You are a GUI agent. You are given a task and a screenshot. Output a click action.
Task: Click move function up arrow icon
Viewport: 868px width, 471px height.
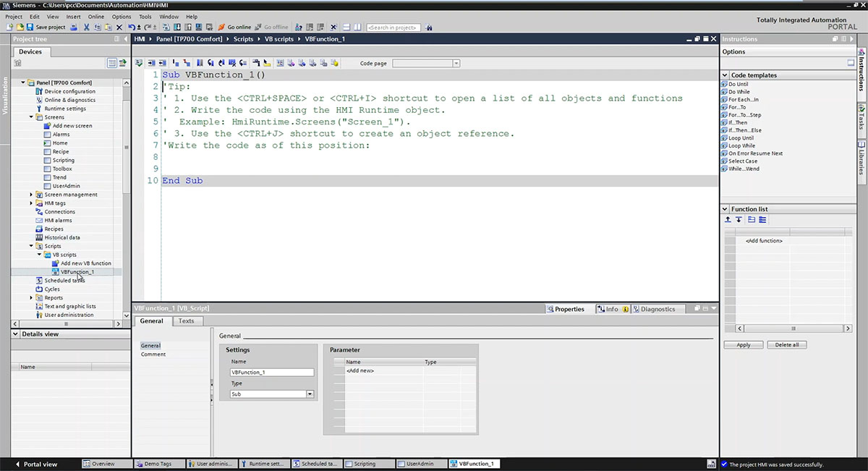click(x=728, y=219)
